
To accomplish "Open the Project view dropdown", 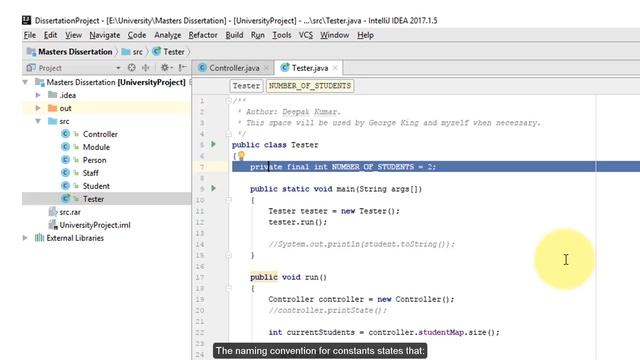I will click(x=118, y=68).
